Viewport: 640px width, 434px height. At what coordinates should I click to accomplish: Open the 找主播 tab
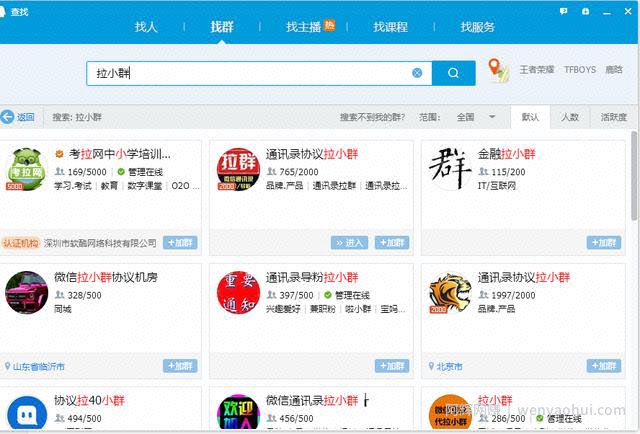(303, 27)
